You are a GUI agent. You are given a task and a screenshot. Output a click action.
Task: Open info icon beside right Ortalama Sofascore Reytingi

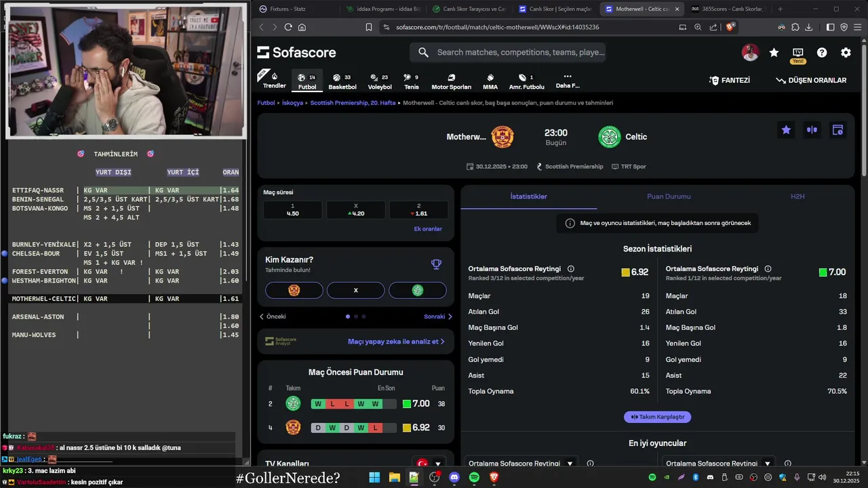[768, 269]
